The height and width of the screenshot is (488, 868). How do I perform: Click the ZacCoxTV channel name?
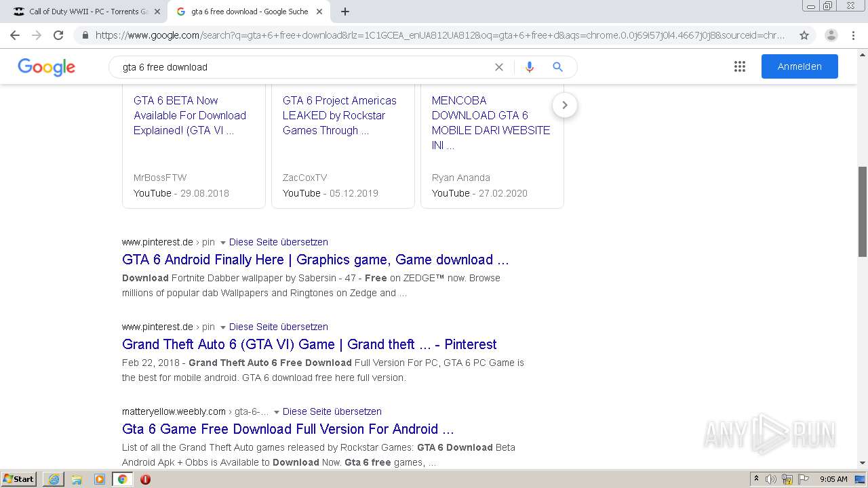pyautogui.click(x=305, y=178)
